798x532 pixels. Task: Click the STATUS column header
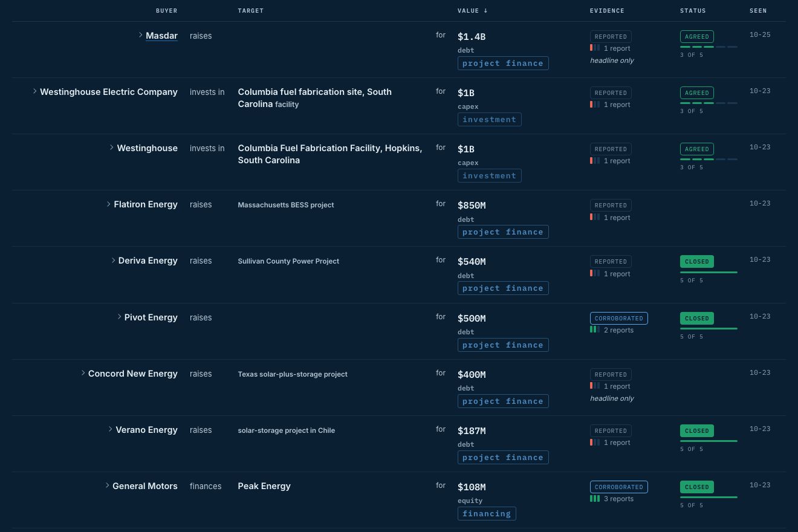pyautogui.click(x=693, y=11)
